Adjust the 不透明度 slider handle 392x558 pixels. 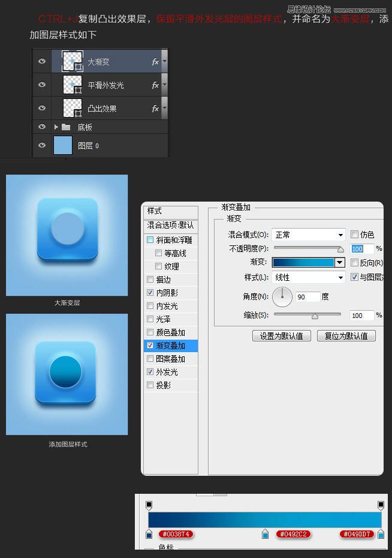[340, 249]
